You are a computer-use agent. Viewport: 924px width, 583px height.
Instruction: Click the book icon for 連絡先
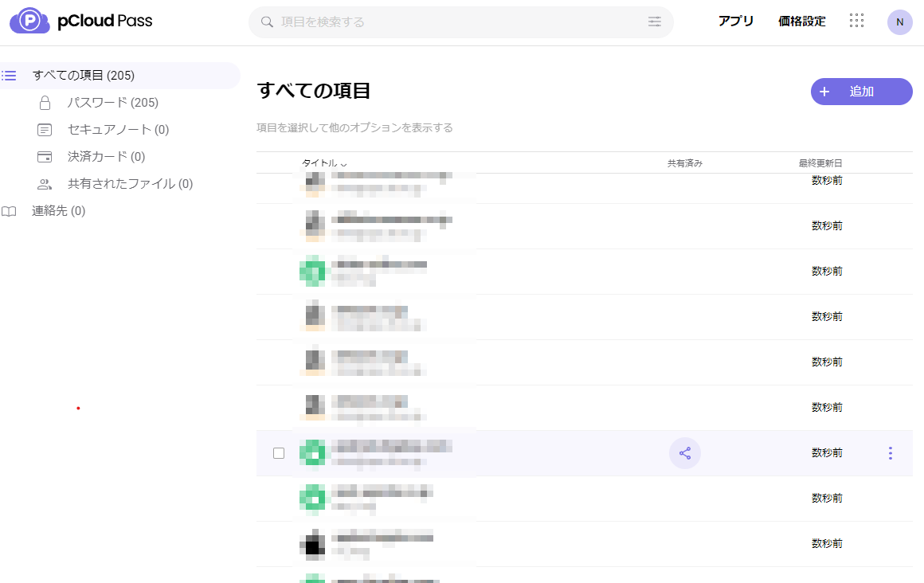tap(9, 211)
